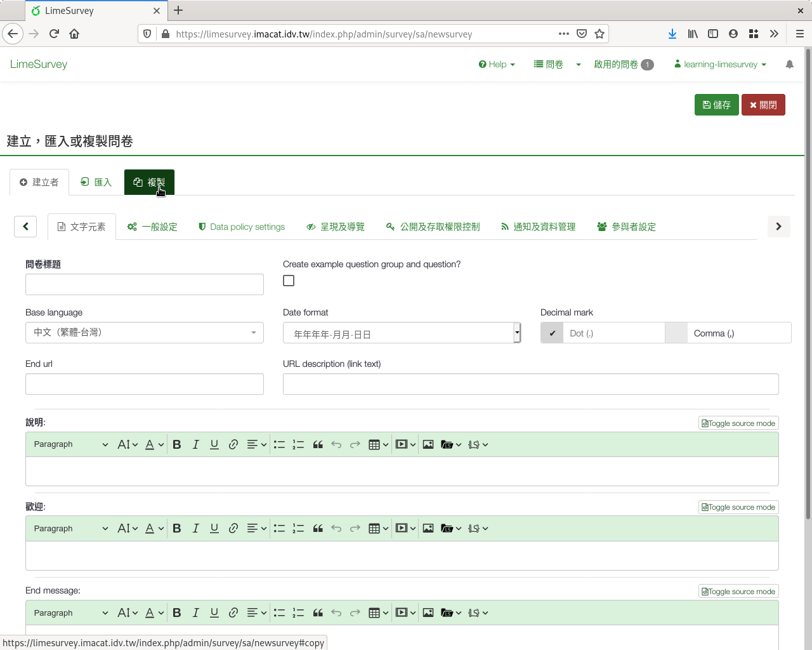Image resolution: width=812 pixels, height=650 pixels.
Task: Select Dot (.) decimal mark
Action: click(603, 333)
